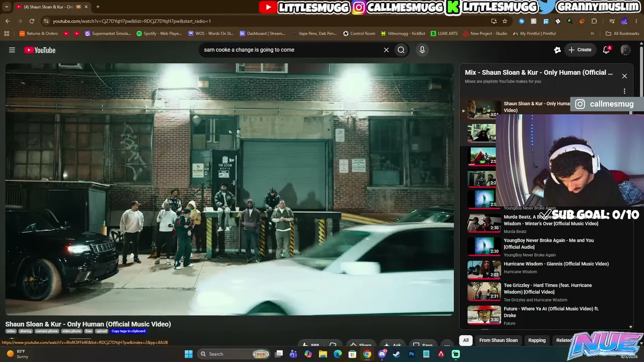Open a new browser tab
This screenshot has height=362, width=644.
[x=98, y=7]
